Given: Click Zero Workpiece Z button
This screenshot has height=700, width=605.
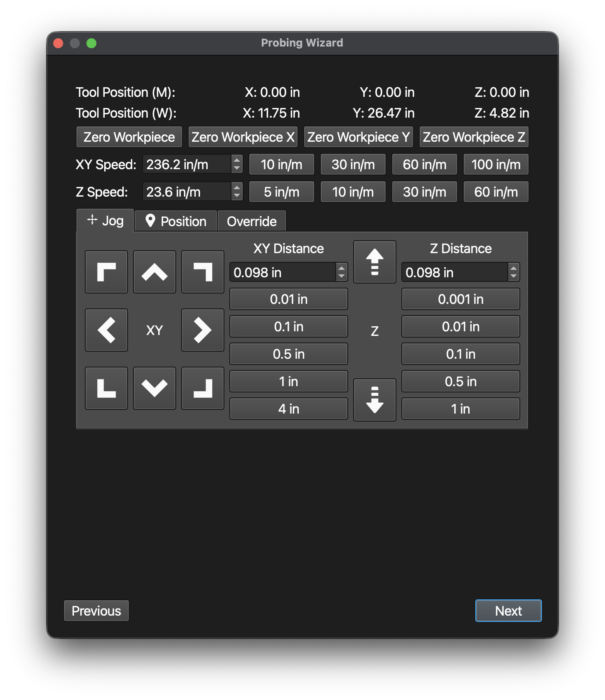Looking at the screenshot, I should point(474,137).
